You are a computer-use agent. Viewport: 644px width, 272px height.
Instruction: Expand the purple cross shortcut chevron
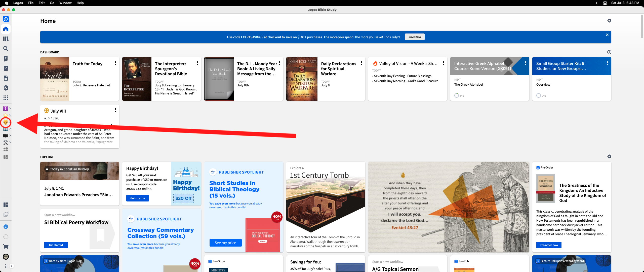(10, 109)
